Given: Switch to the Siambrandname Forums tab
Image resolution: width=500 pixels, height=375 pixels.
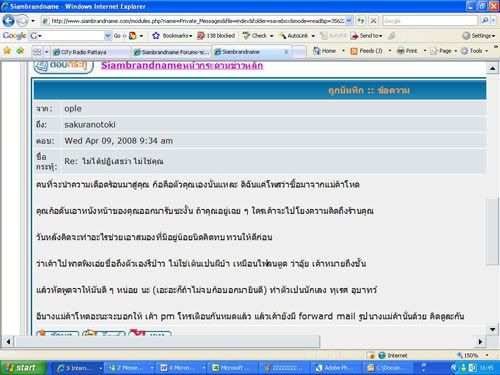Looking at the screenshot, I should point(172,52).
